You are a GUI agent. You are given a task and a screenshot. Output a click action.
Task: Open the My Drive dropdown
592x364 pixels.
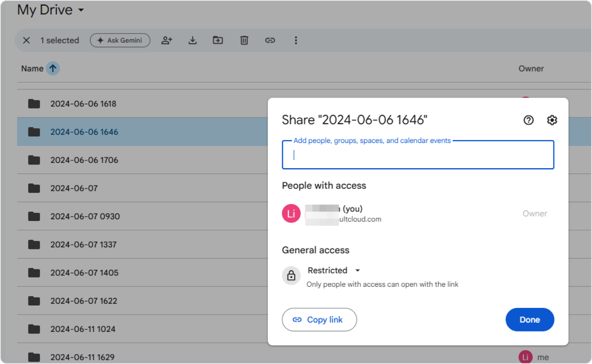point(50,10)
